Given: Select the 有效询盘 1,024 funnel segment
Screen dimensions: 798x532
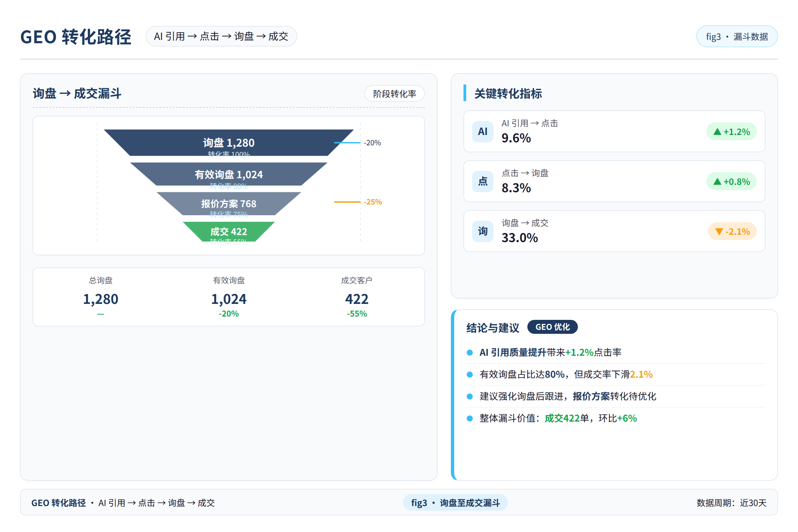Looking at the screenshot, I should click(229, 174).
